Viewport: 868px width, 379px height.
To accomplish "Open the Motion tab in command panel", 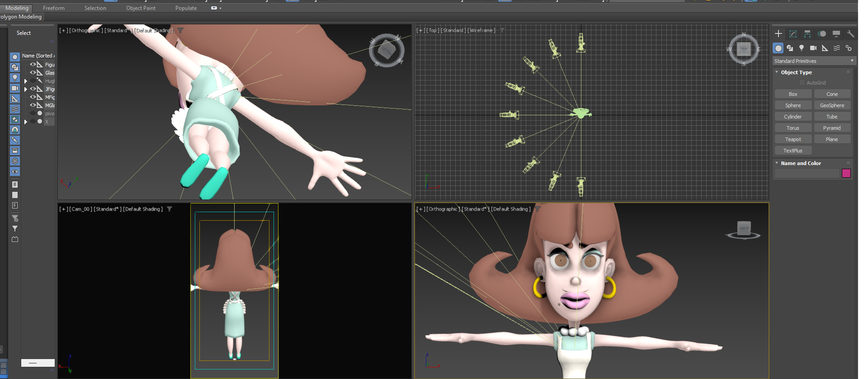I will [822, 34].
